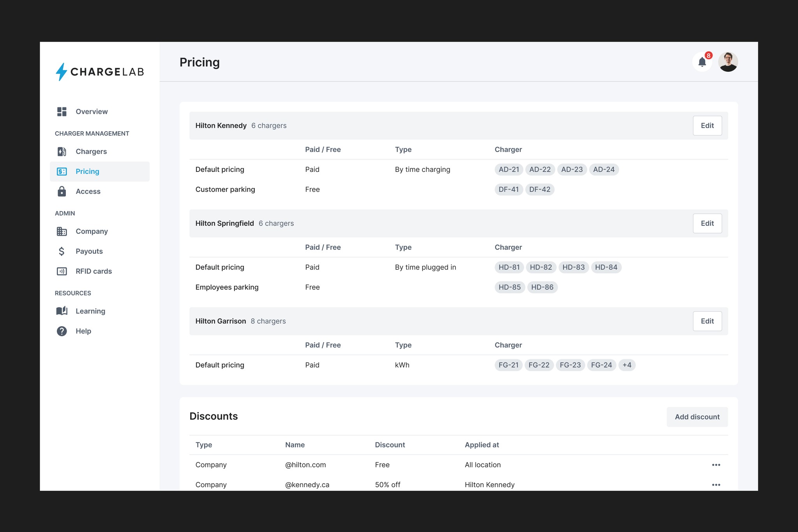Click the notification bell icon
Screen dimensions: 798x532
702,62
